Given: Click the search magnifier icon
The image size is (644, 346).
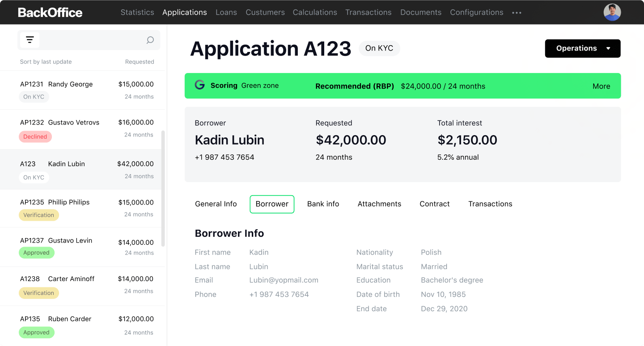Looking at the screenshot, I should (150, 40).
